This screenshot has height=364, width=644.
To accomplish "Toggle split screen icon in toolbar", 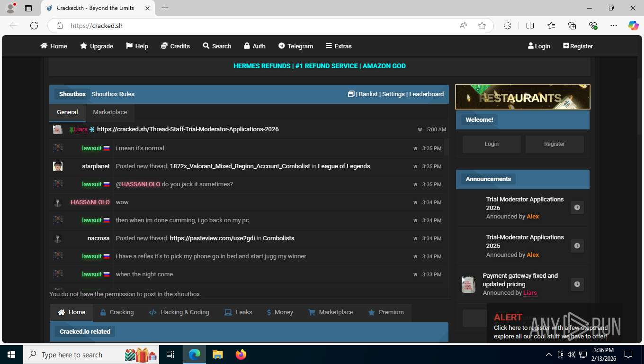I will point(530,26).
